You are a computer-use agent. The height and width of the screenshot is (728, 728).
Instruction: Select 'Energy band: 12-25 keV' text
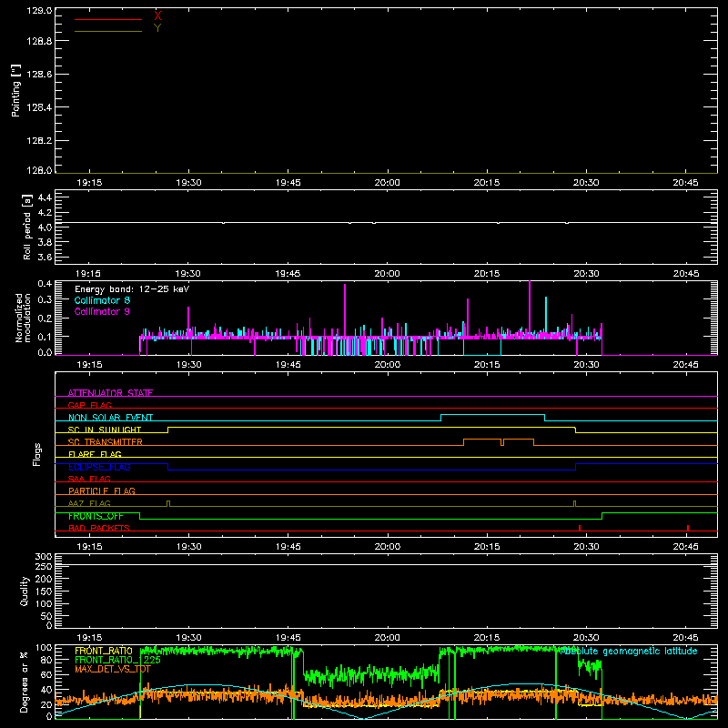pyautogui.click(x=132, y=289)
